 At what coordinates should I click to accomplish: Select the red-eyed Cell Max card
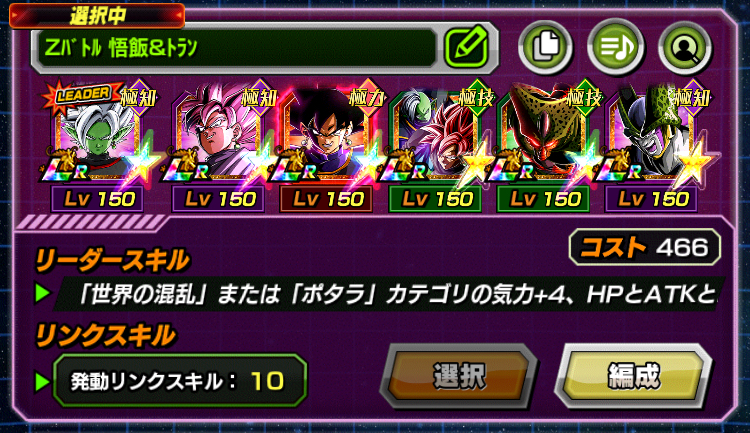pos(543,134)
